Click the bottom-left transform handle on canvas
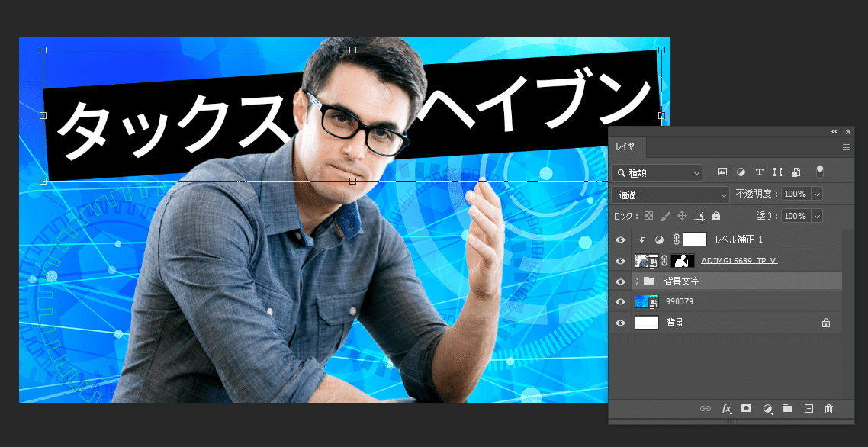 43,181
